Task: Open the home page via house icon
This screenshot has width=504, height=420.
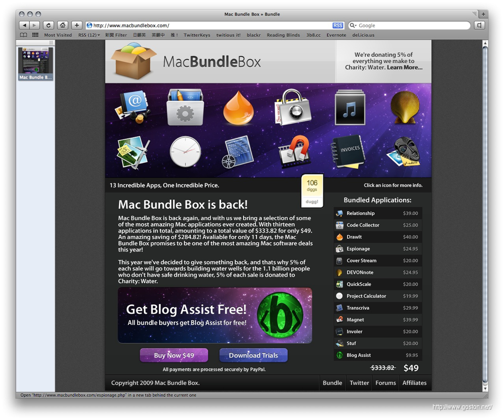Action: 63,25
